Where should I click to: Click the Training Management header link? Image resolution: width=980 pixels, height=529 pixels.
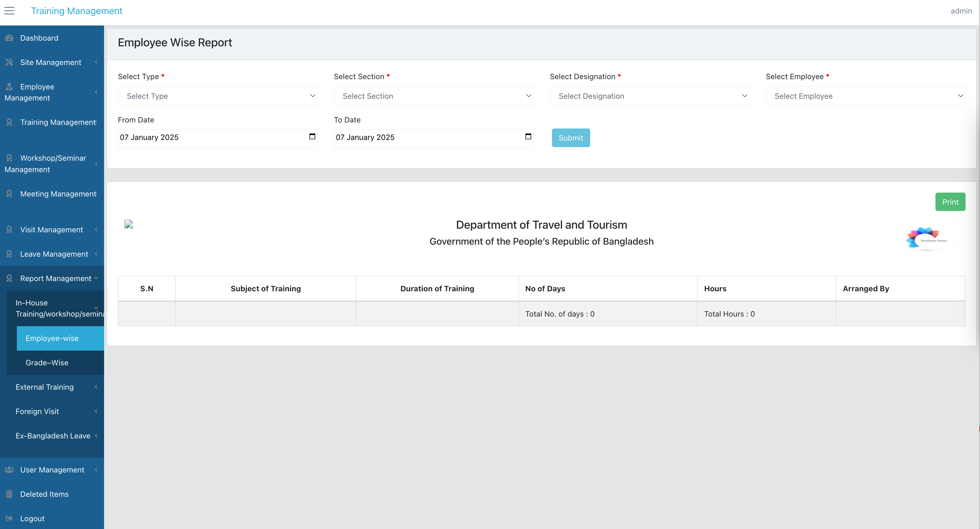[x=76, y=11]
